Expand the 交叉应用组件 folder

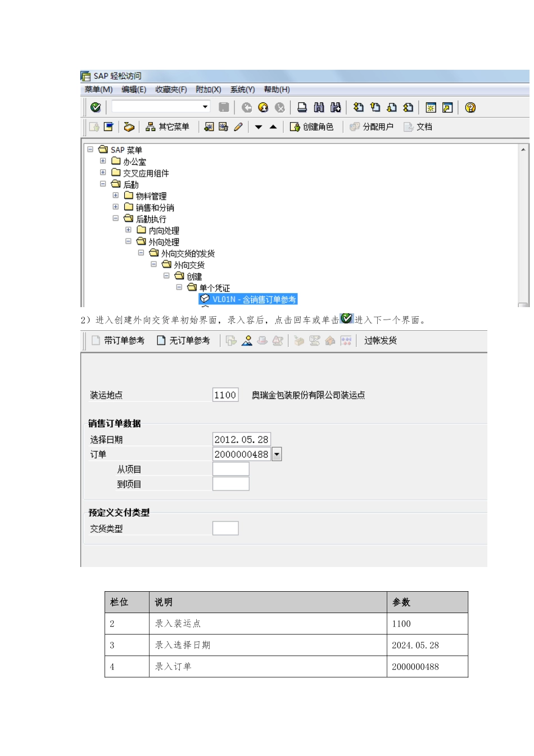(x=103, y=172)
